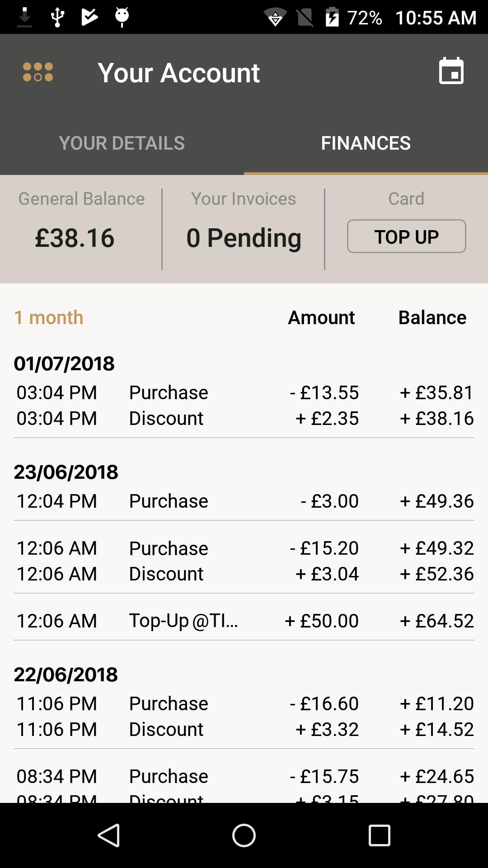
Task: Tap the download icon in status bar
Action: pyautogui.click(x=24, y=17)
